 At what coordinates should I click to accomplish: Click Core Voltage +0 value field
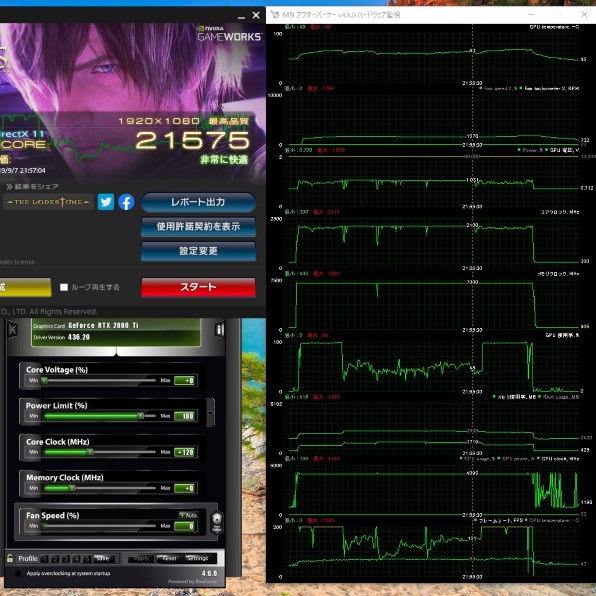pos(184,380)
